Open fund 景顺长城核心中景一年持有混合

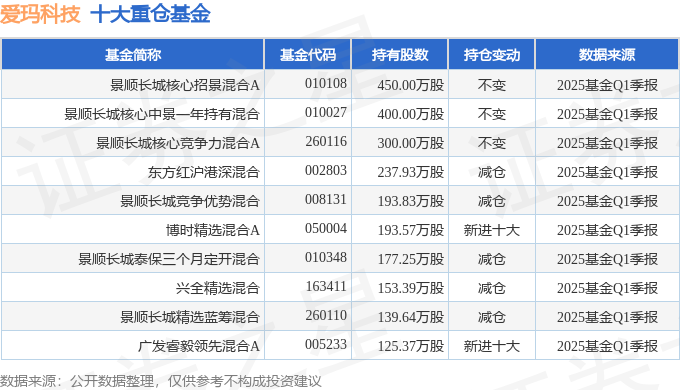[x=162, y=114]
